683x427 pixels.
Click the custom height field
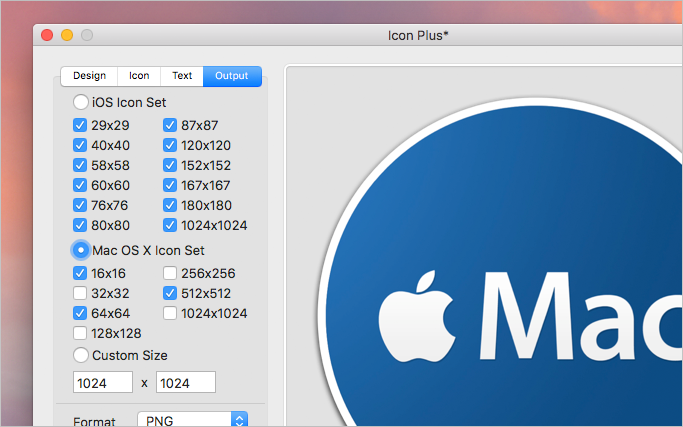point(186,382)
